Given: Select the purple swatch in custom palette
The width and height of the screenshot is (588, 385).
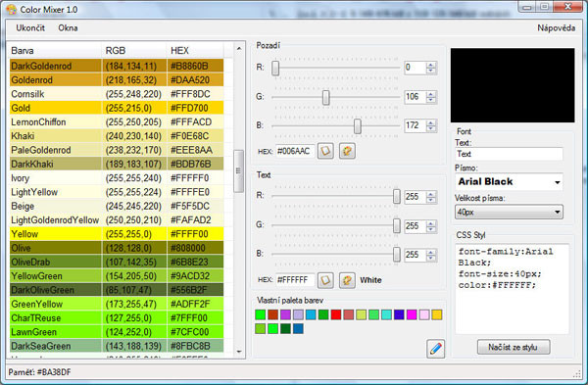Looking at the screenshot, I should point(285,314).
